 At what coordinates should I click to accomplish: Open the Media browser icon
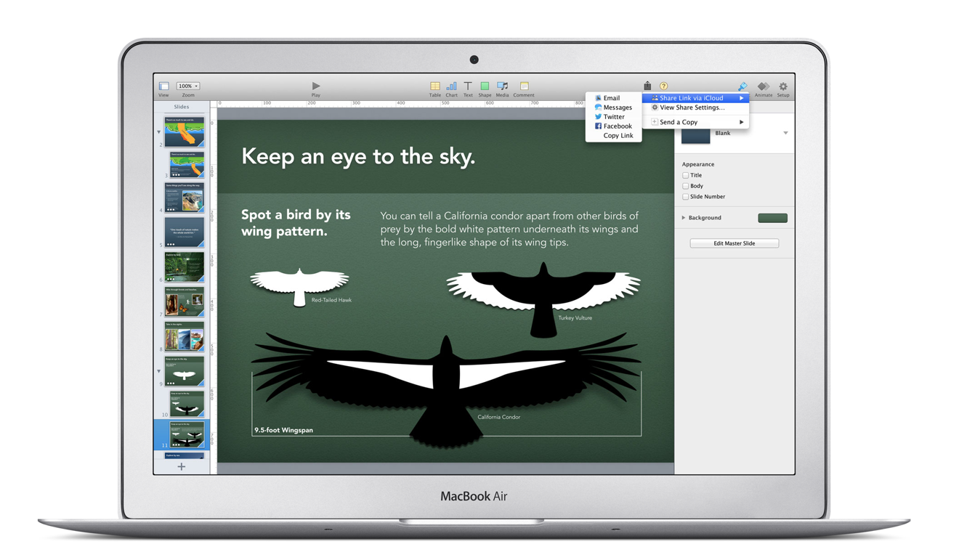pos(502,86)
